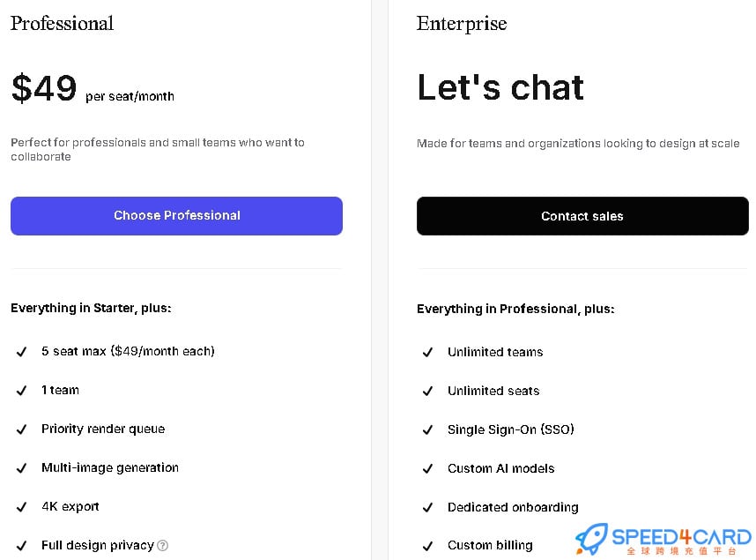Click the Speed4Card rocket logo icon
This screenshot has width=756, height=560.
(591, 538)
